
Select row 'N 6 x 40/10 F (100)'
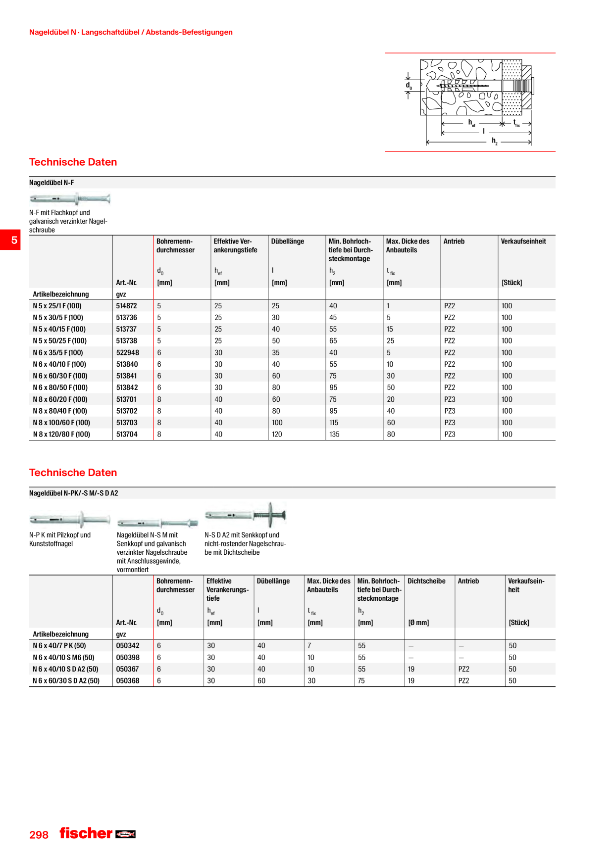click(292, 364)
